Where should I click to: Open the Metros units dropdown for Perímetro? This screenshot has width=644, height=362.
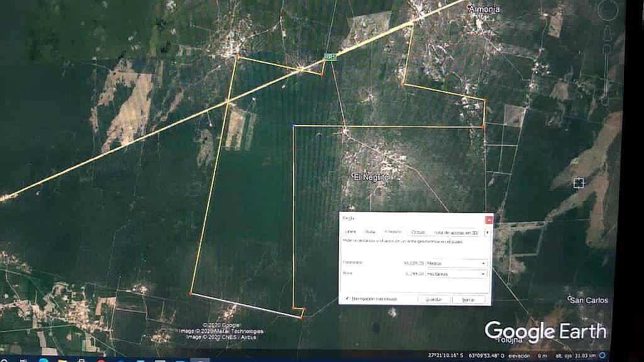[x=482, y=262]
